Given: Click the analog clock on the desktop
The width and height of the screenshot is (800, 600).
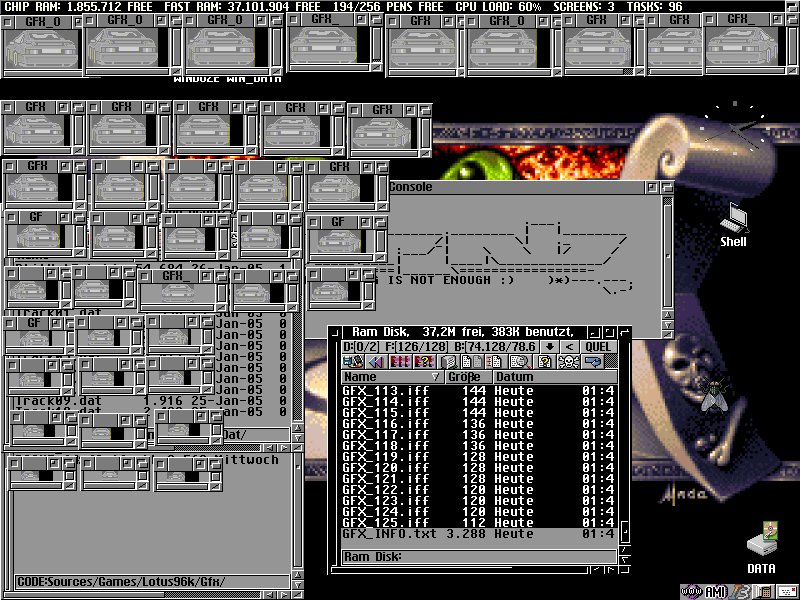Looking at the screenshot, I should [735, 128].
